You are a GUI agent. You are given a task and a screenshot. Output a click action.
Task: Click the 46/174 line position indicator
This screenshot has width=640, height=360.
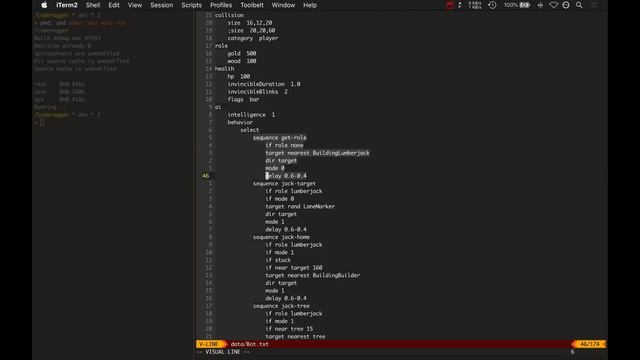pos(590,344)
